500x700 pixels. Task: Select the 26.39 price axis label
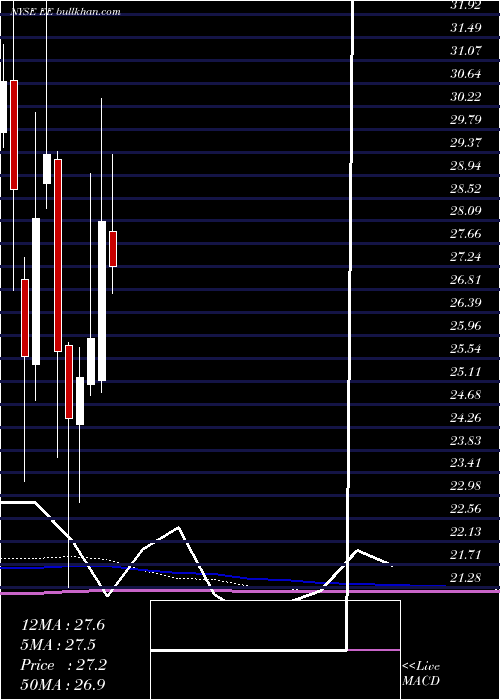466,303
